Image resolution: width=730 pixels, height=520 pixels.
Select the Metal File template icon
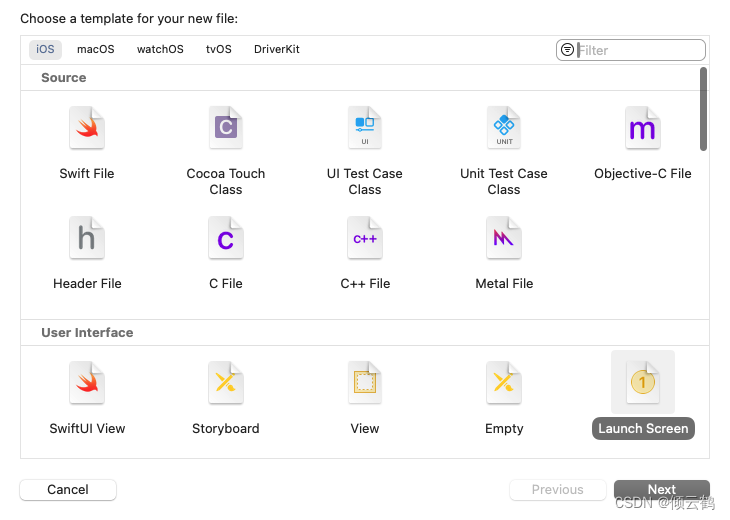click(504, 237)
